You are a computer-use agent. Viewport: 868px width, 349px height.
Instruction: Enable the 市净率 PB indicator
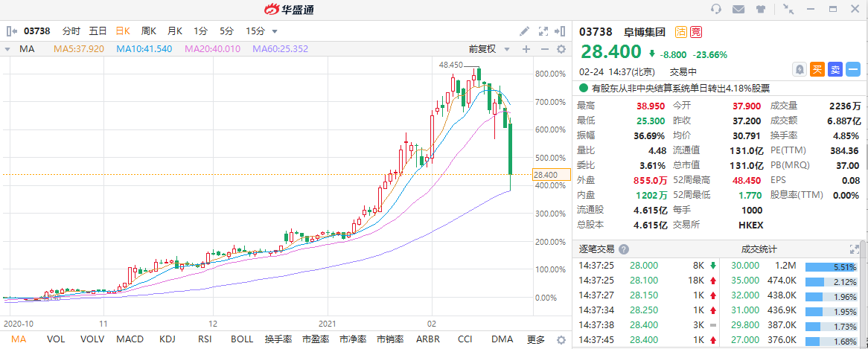point(353,339)
